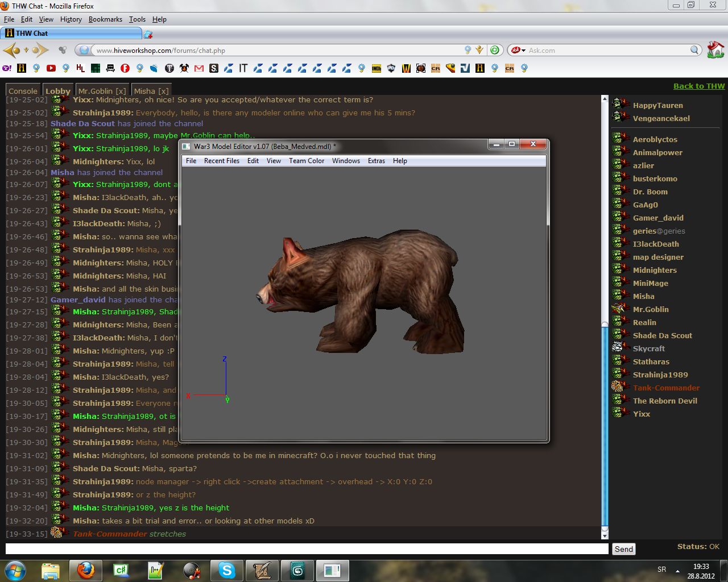
Task: Show hidden system tray icons
Action: tap(677, 571)
